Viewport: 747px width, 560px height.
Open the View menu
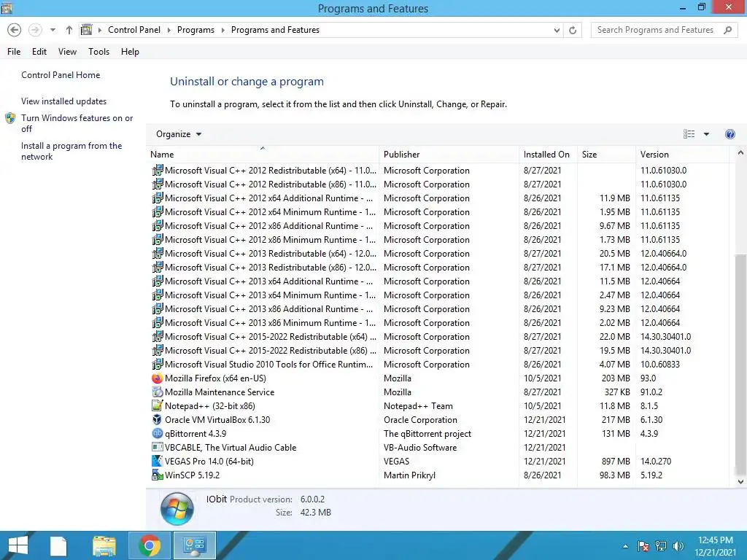67,52
